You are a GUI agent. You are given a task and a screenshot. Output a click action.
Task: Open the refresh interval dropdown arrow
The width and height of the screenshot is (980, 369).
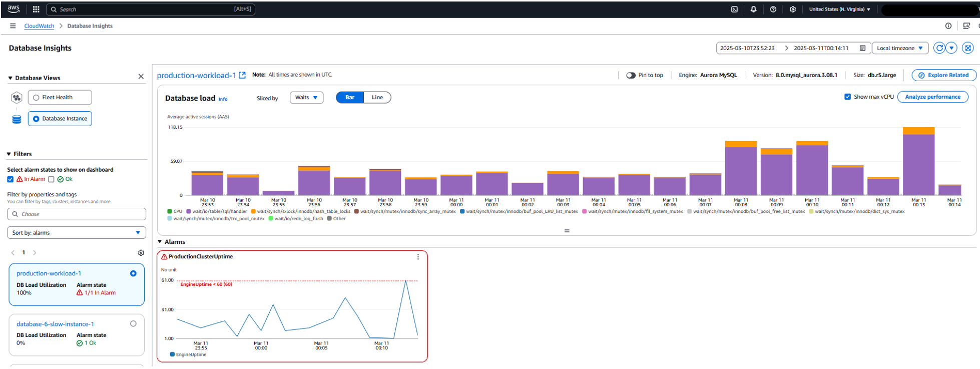[951, 48]
